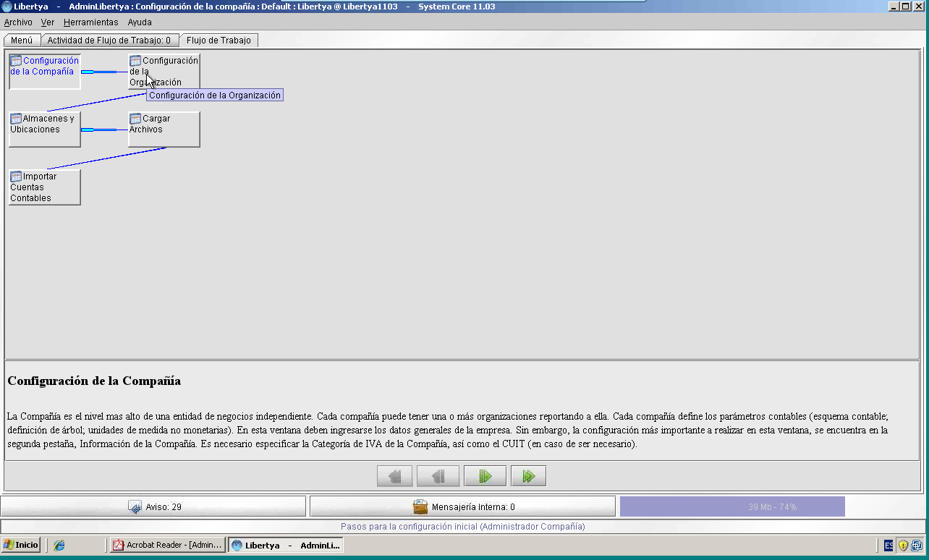
Task: Jump to the last workflow step
Action: pyautogui.click(x=528, y=476)
